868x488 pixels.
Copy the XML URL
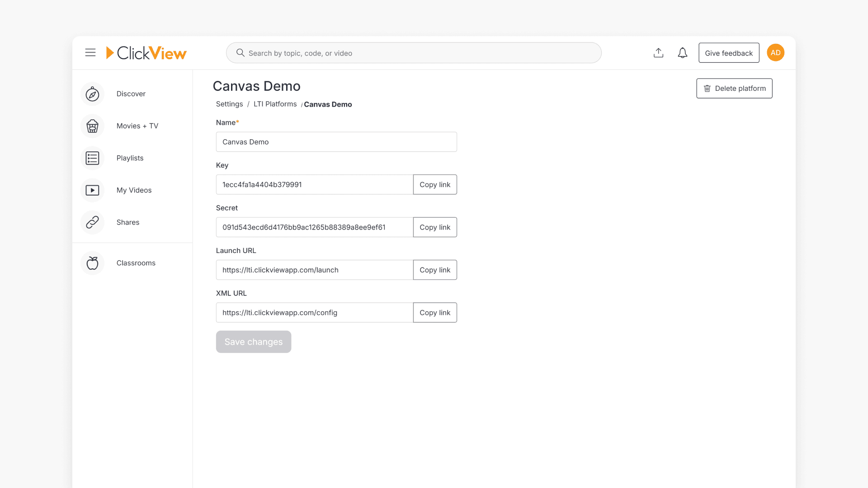434,312
